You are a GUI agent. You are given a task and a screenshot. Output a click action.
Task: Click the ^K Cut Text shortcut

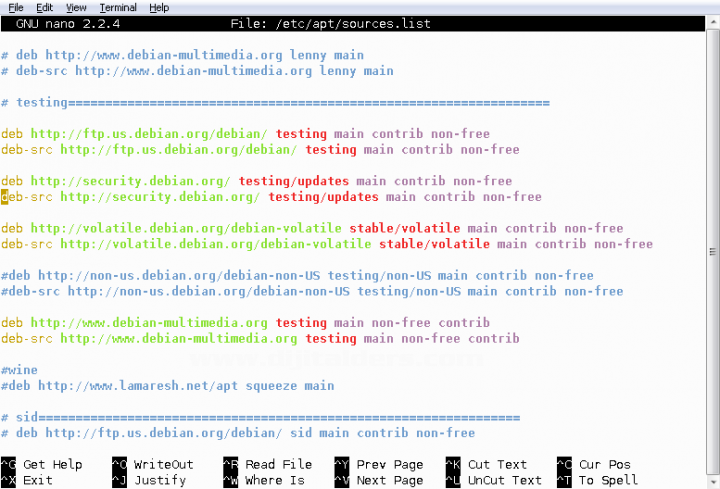[486, 465]
